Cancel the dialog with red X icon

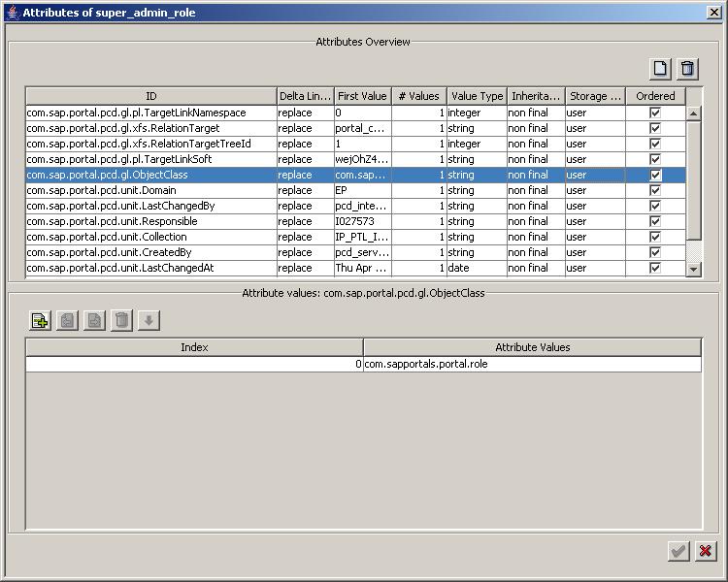[x=706, y=551]
